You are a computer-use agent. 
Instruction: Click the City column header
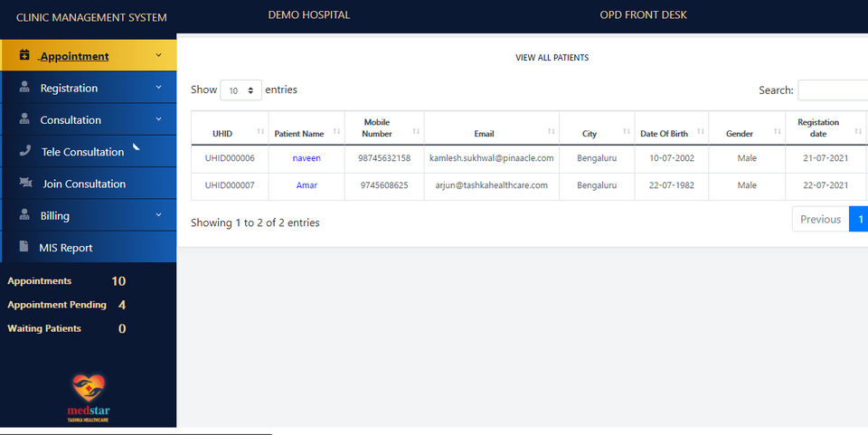click(597, 128)
